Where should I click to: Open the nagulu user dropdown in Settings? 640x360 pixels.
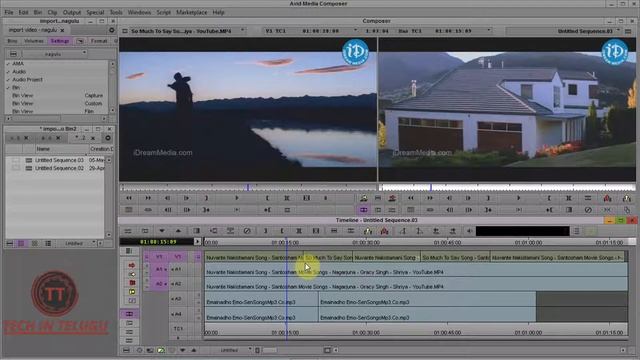tap(54, 53)
